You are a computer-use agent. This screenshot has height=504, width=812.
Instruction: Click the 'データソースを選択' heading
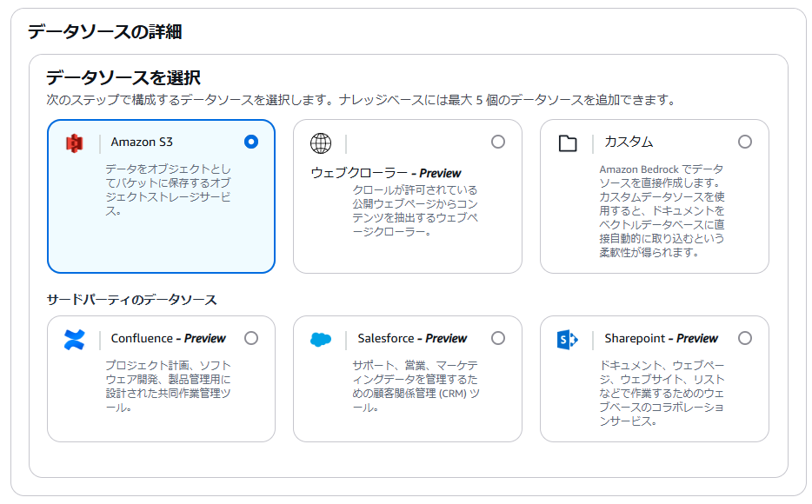pyautogui.click(x=123, y=77)
